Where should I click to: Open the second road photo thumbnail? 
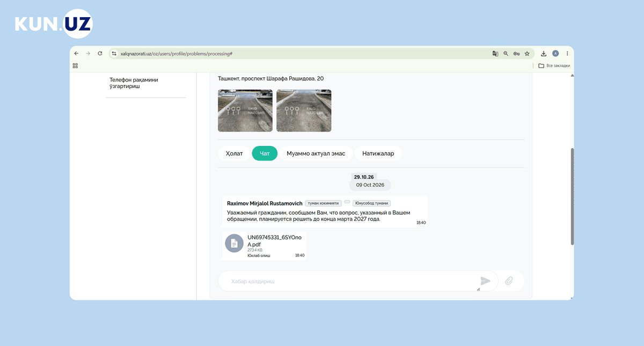[304, 111]
